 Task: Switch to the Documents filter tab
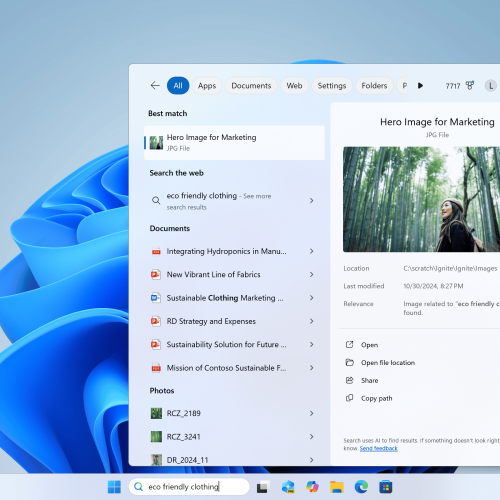(251, 86)
